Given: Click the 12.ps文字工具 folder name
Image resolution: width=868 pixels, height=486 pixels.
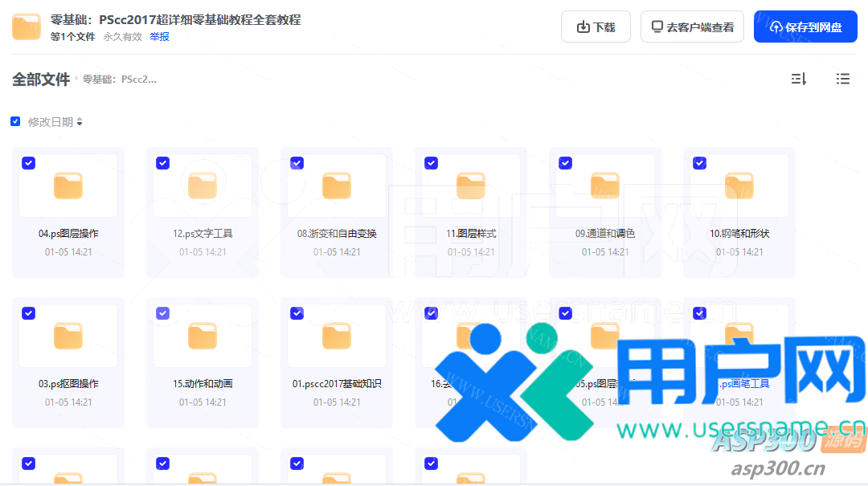Looking at the screenshot, I should tap(203, 234).
